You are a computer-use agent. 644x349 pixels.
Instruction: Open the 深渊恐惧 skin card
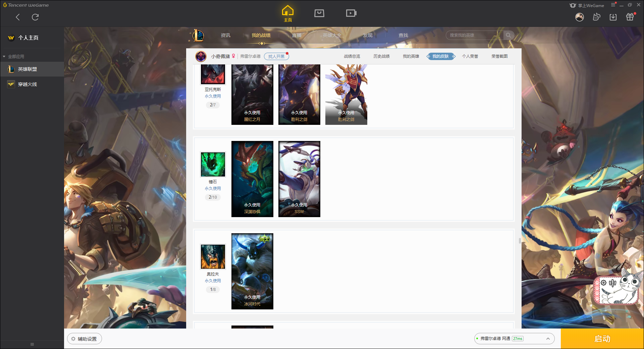tap(252, 179)
